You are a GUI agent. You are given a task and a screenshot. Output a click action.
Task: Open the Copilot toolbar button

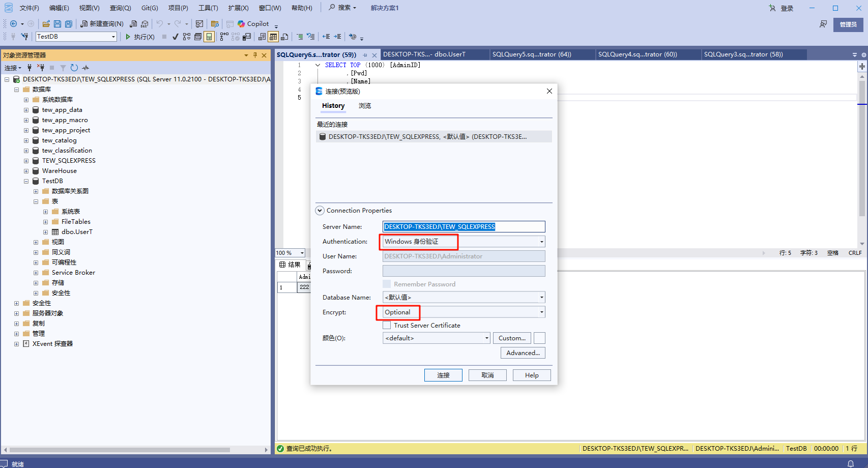tap(253, 24)
